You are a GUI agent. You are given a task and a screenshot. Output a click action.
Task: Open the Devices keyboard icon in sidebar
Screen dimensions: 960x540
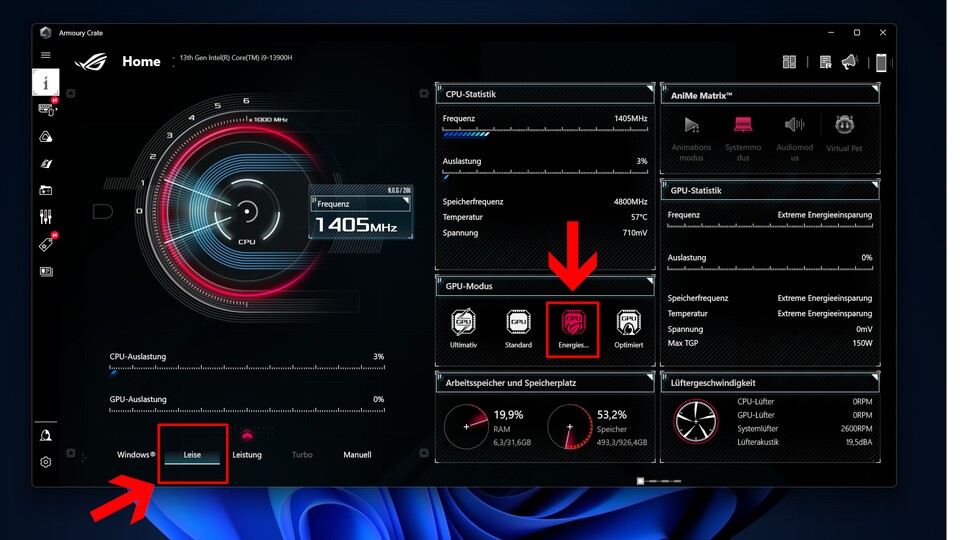pyautogui.click(x=47, y=109)
